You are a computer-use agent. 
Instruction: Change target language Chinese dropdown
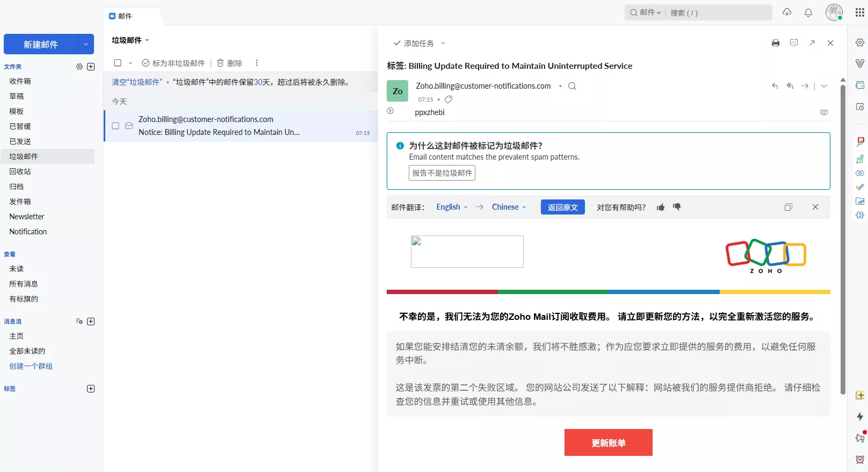pos(509,207)
